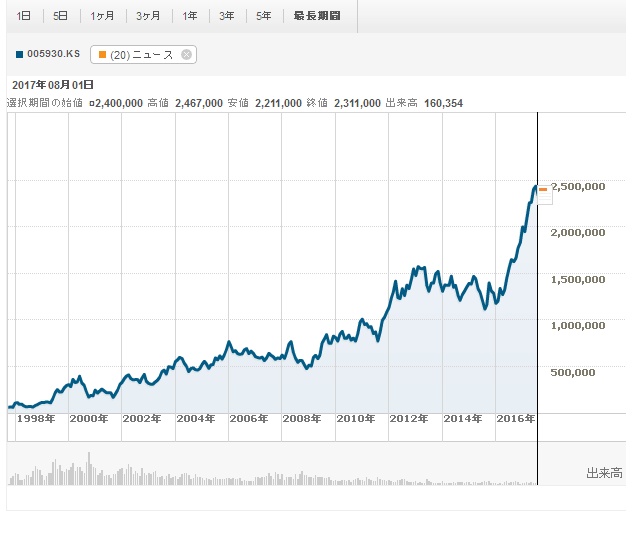Select the 1日 time range tab
The height and width of the screenshot is (539, 634).
click(x=24, y=16)
